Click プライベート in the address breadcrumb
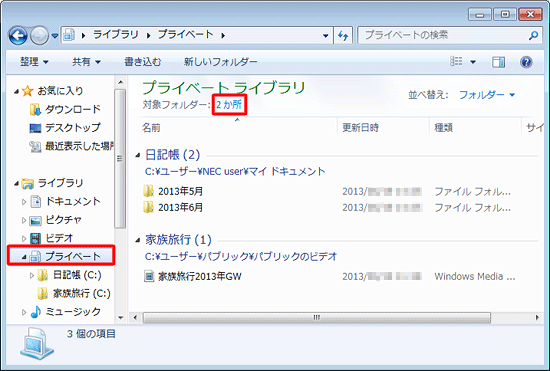 click(x=186, y=35)
